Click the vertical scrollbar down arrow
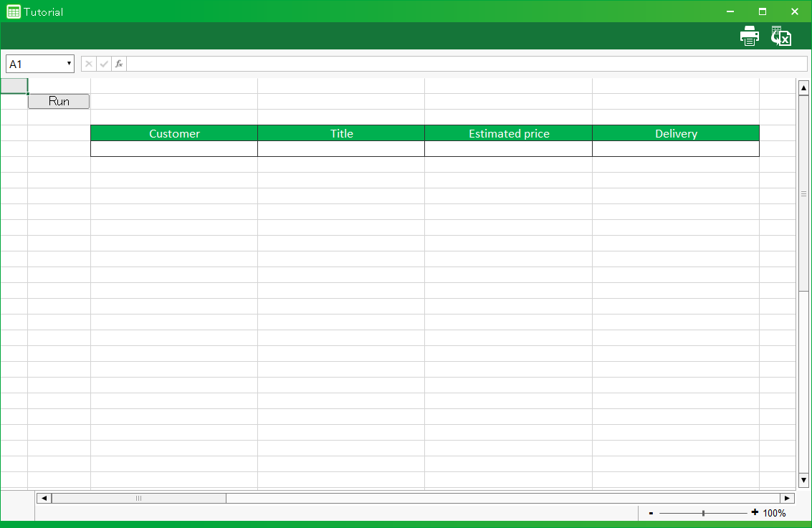Viewport: 812px width, 528px height. coord(803,480)
